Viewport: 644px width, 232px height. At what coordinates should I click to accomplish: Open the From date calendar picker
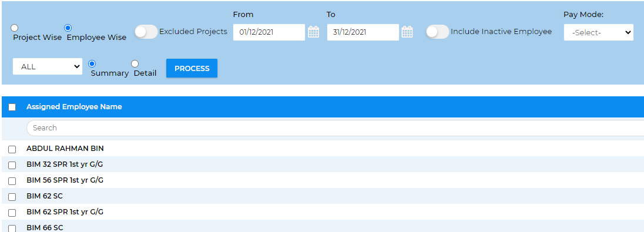(x=313, y=32)
